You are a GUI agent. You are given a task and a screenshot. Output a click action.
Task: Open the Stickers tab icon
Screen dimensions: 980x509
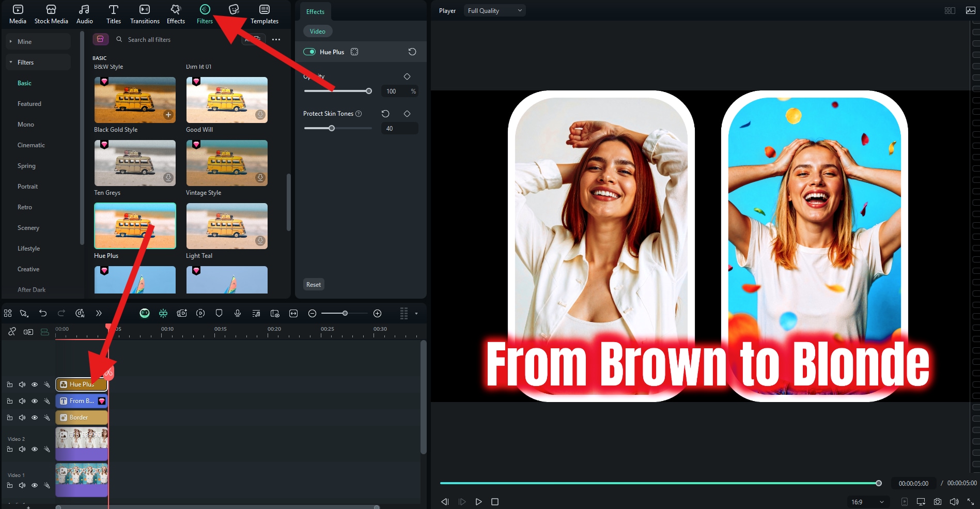tap(234, 9)
